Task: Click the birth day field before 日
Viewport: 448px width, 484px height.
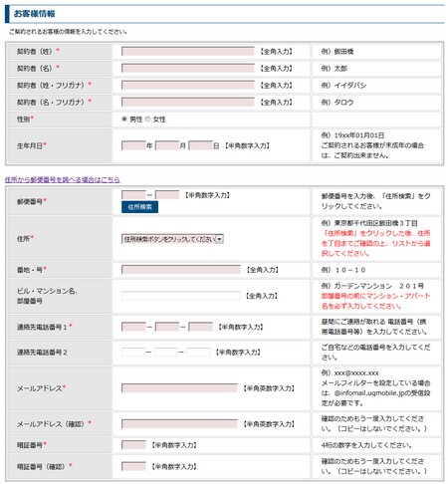Action: coord(200,145)
